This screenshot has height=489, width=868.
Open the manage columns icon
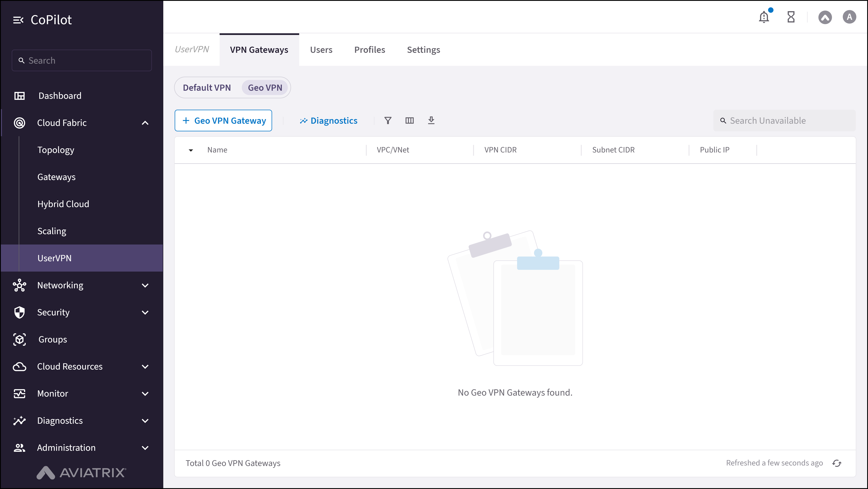[409, 120]
